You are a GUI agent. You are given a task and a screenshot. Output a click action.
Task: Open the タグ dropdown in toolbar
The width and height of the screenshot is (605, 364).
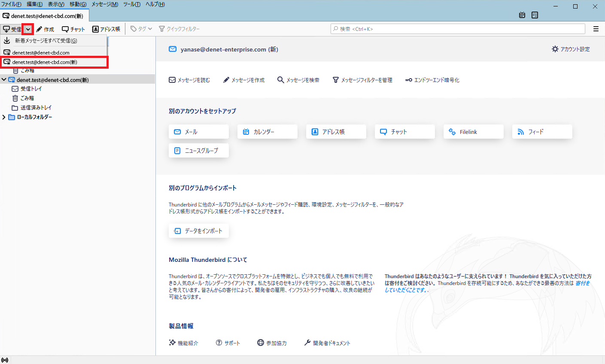pyautogui.click(x=141, y=29)
